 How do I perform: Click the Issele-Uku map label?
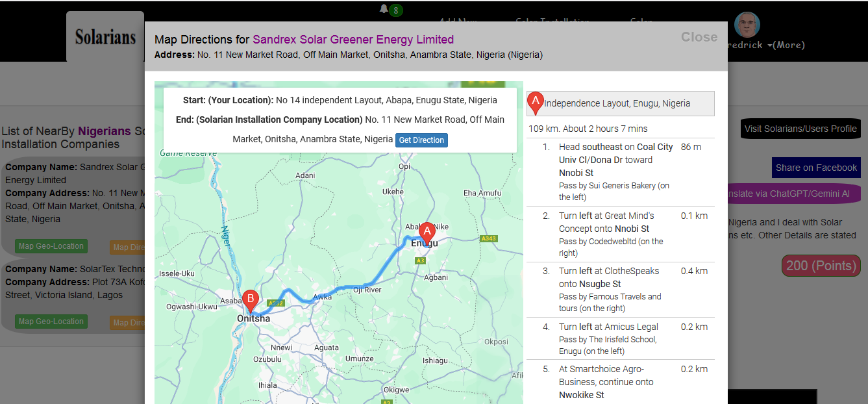click(x=177, y=273)
